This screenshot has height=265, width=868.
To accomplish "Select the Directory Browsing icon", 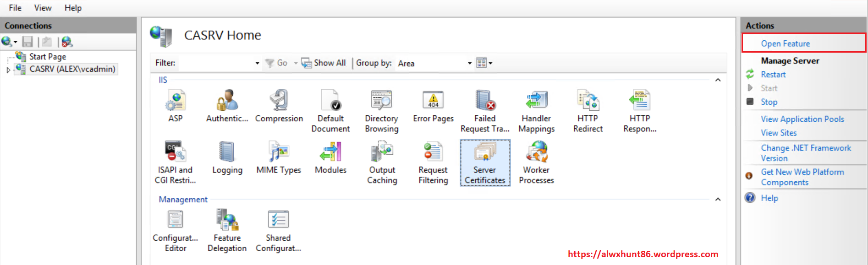I will (381, 101).
